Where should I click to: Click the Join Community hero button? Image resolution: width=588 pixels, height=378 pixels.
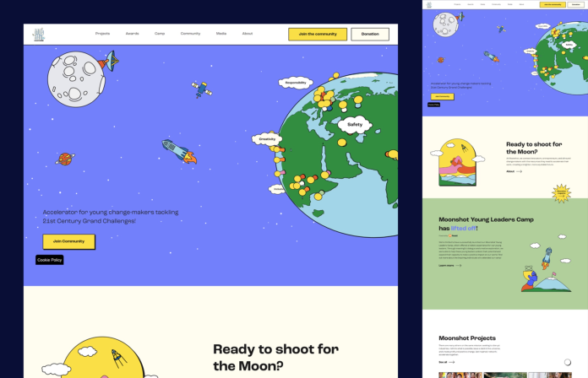pos(68,241)
